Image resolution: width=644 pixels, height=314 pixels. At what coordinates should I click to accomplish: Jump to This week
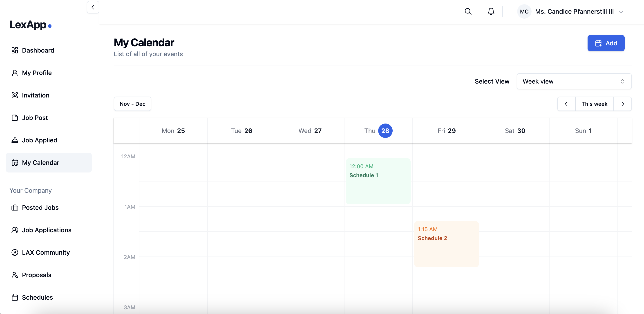(594, 104)
